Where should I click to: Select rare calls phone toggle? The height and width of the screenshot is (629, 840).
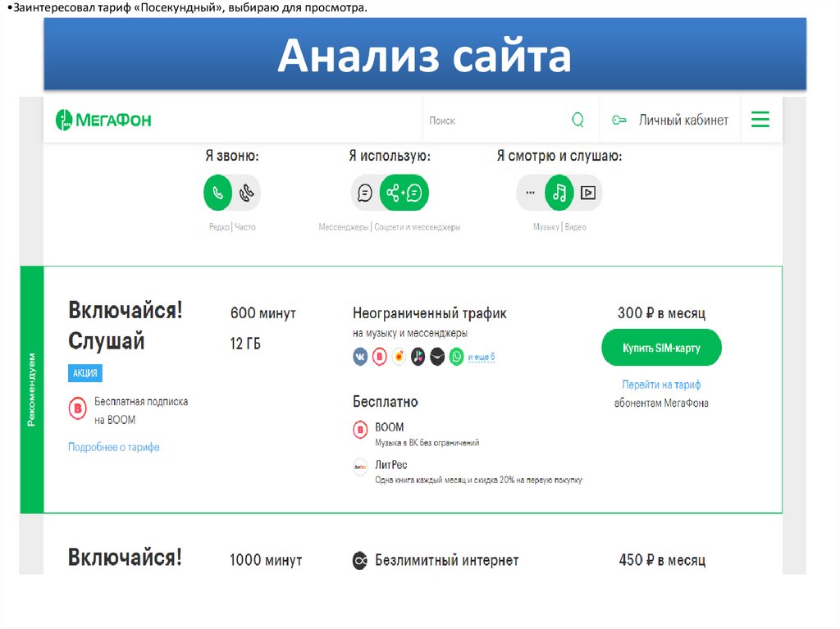[x=218, y=193]
